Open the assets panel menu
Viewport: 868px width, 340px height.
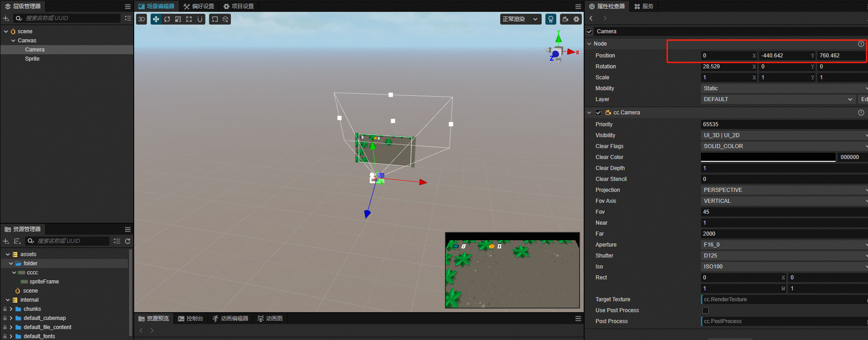pyautogui.click(x=128, y=229)
